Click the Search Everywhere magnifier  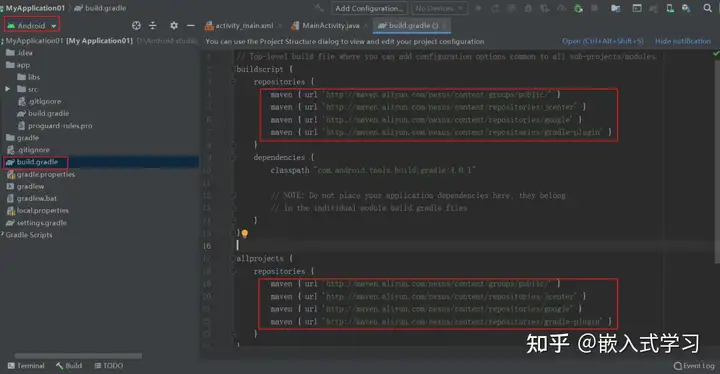pyautogui.click(x=708, y=8)
